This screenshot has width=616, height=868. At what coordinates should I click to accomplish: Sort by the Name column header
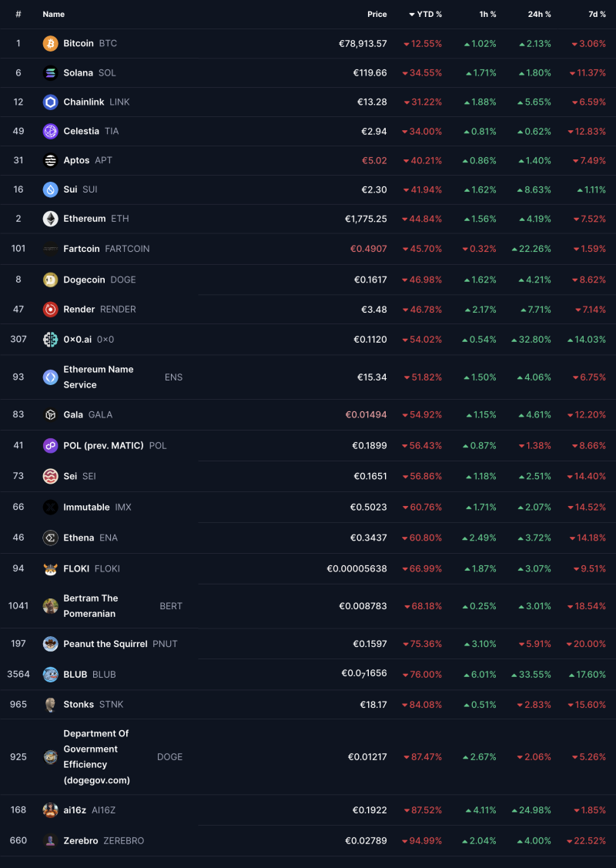coord(54,15)
